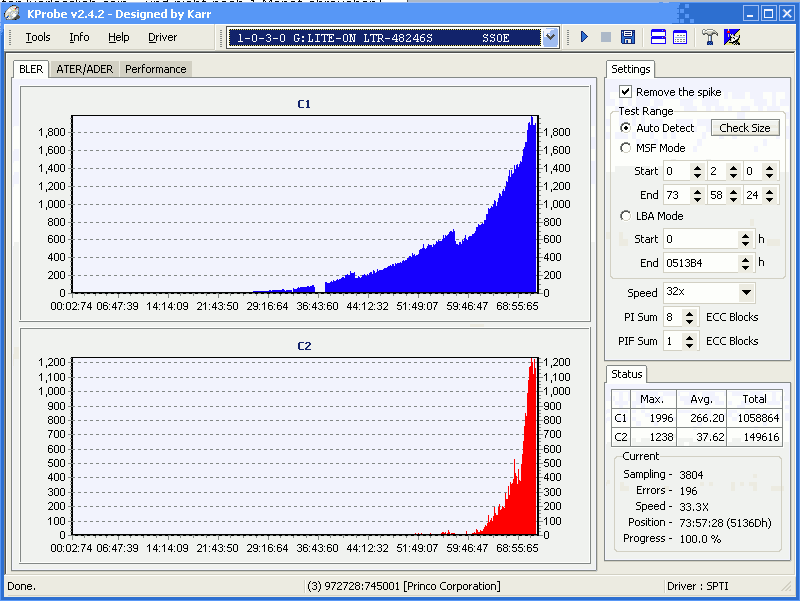800x601 pixels.
Task: Select the Settings tab
Action: [x=631, y=69]
